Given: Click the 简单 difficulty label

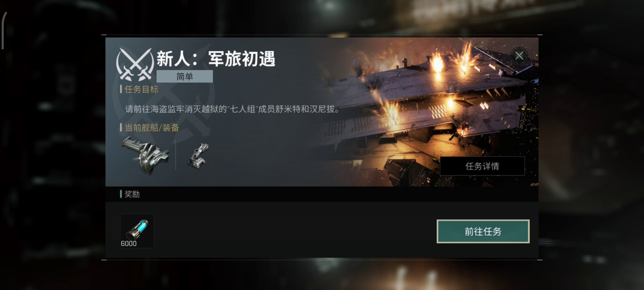Looking at the screenshot, I should (x=185, y=77).
